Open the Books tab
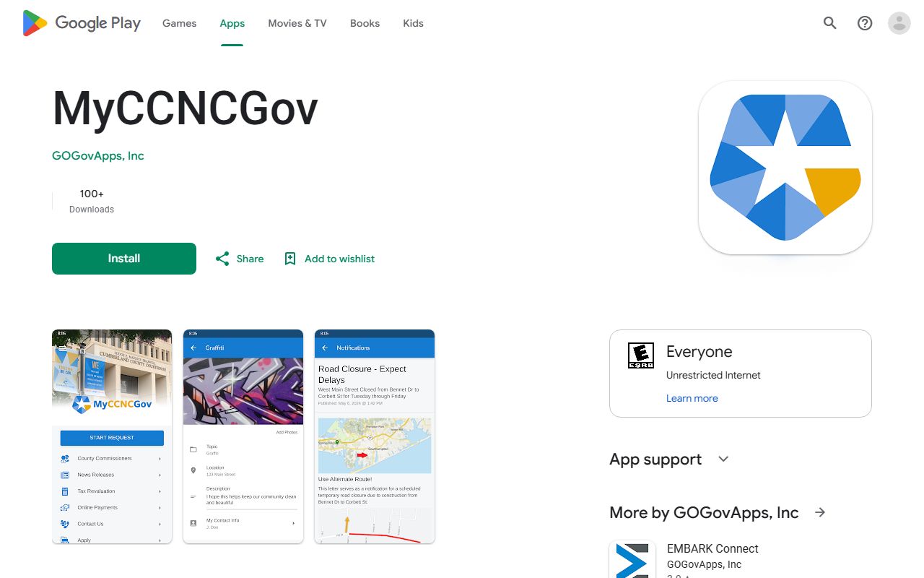 [x=365, y=23]
